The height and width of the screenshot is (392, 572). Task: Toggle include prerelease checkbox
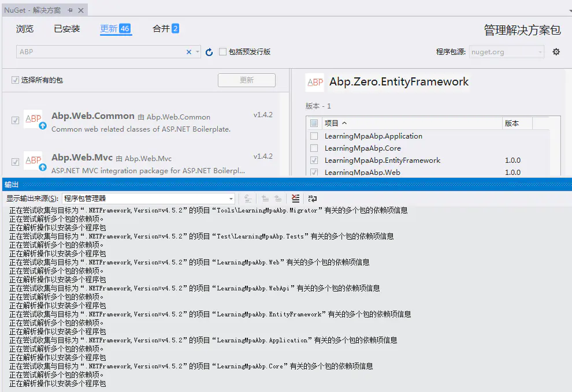(x=222, y=52)
